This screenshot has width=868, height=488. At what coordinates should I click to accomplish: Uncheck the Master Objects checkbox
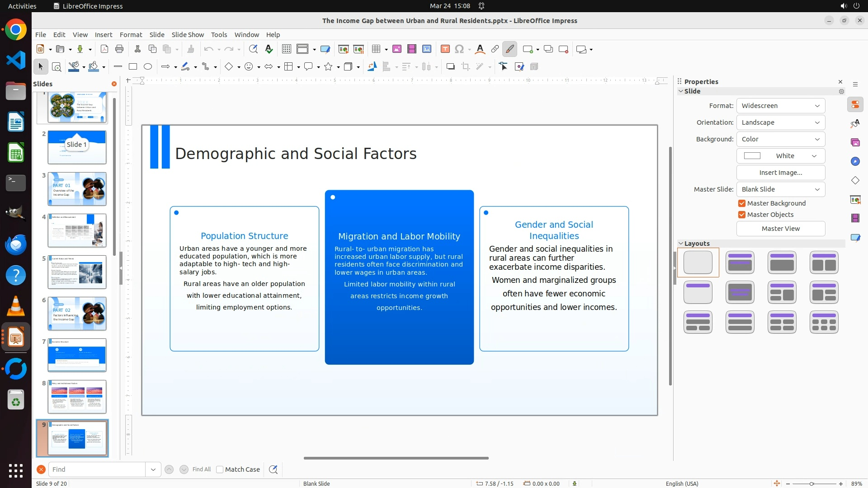(742, 215)
